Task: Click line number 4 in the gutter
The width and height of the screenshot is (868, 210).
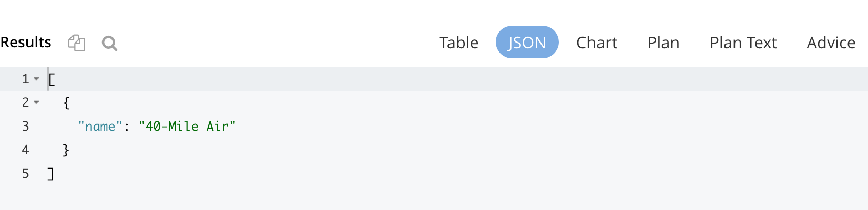Action: (x=25, y=150)
